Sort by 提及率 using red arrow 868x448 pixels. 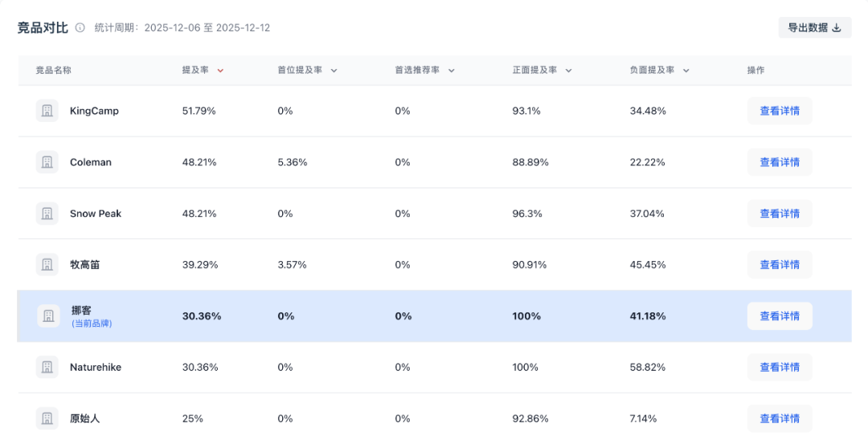point(220,71)
